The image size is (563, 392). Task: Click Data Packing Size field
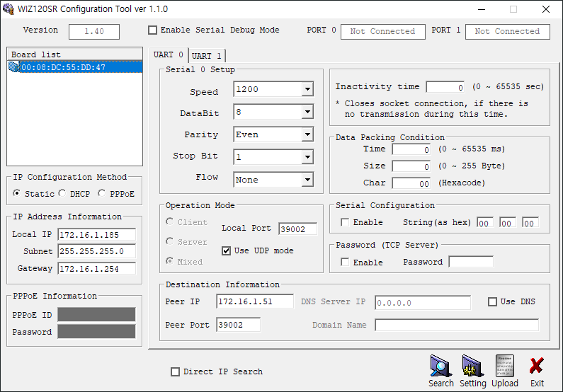tap(411, 166)
